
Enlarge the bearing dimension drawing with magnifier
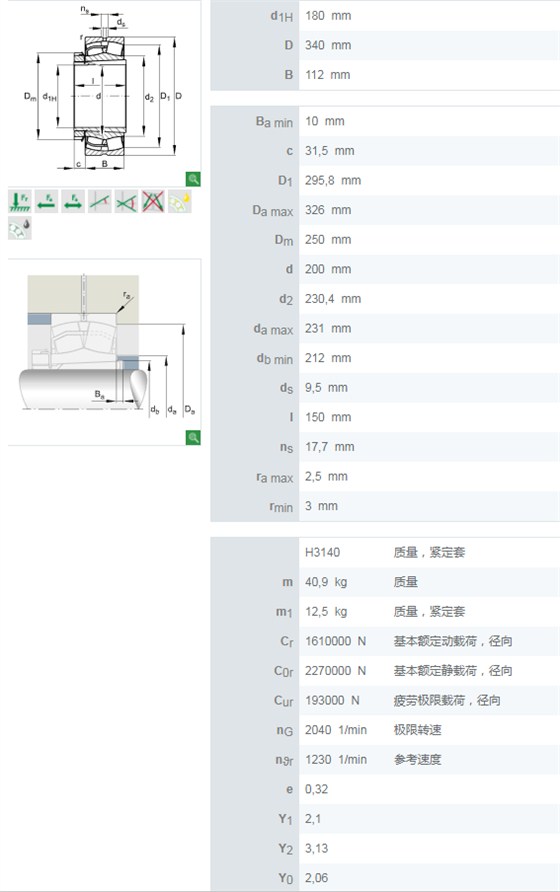[x=193, y=179]
